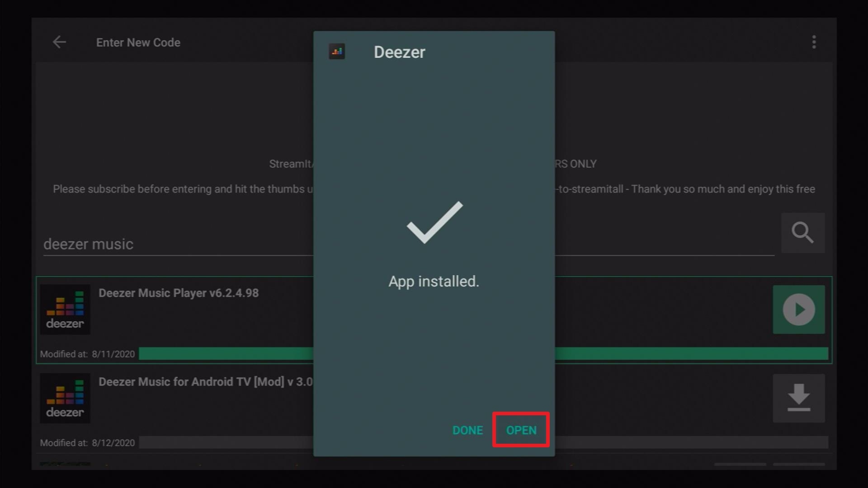
Task: Play Deezer Music Player v6.2.4.98
Action: point(799,310)
